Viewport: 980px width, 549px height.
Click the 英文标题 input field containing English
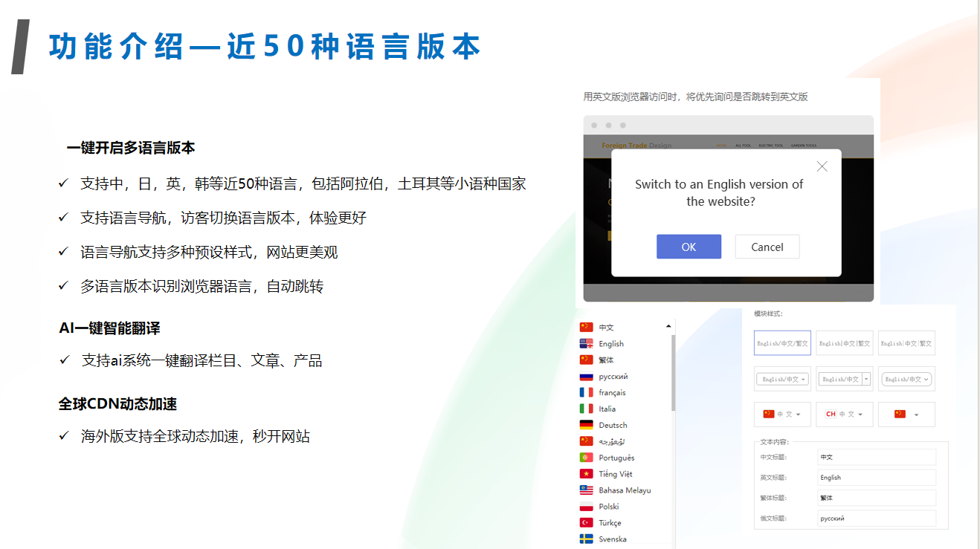pyautogui.click(x=876, y=478)
